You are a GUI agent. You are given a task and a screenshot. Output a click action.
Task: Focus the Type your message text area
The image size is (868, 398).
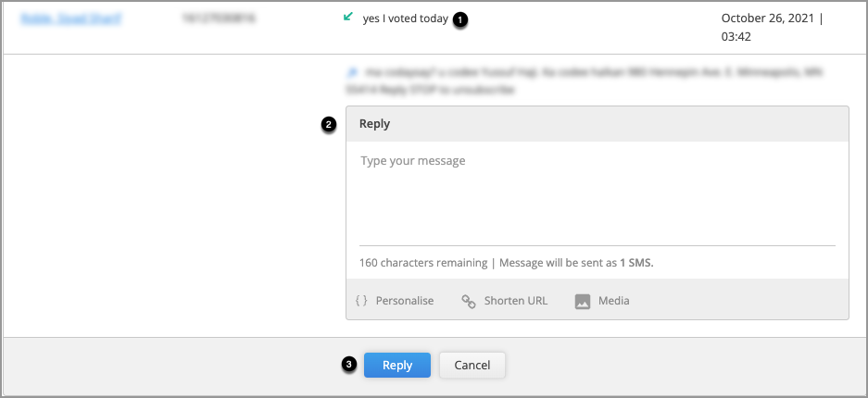click(598, 193)
